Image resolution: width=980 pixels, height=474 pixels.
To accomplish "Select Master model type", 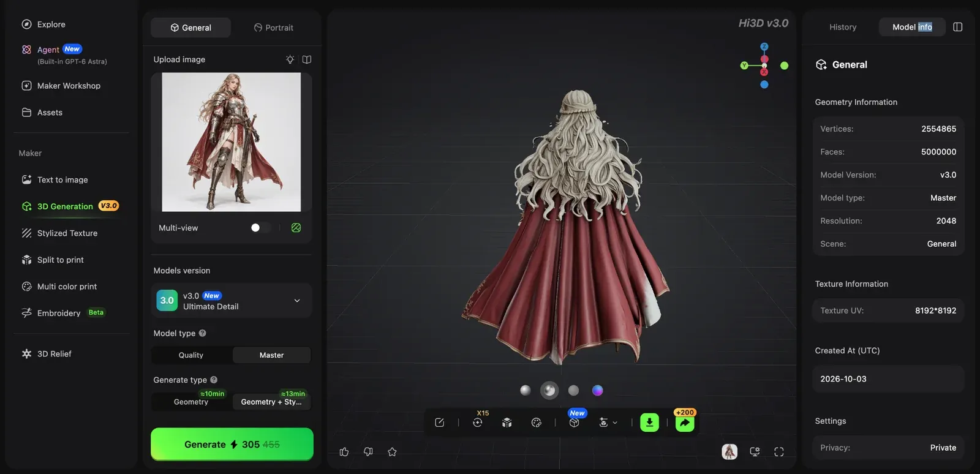I will (x=272, y=355).
